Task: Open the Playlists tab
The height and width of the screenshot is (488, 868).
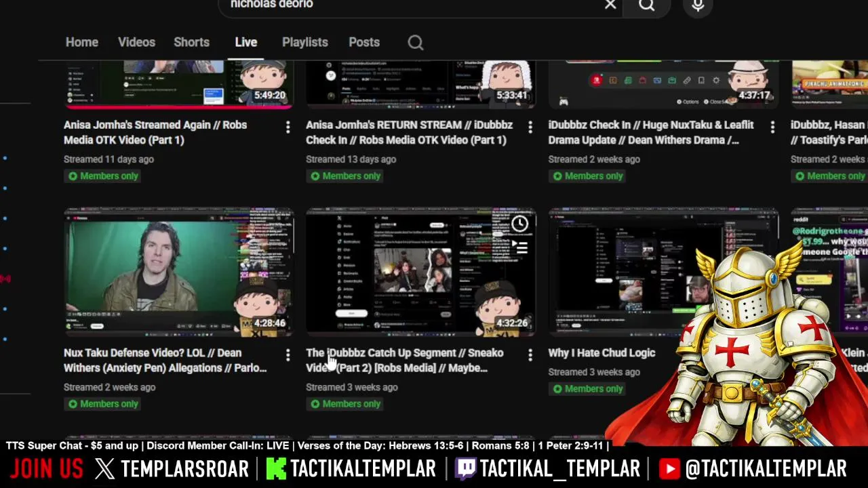Action: (305, 42)
